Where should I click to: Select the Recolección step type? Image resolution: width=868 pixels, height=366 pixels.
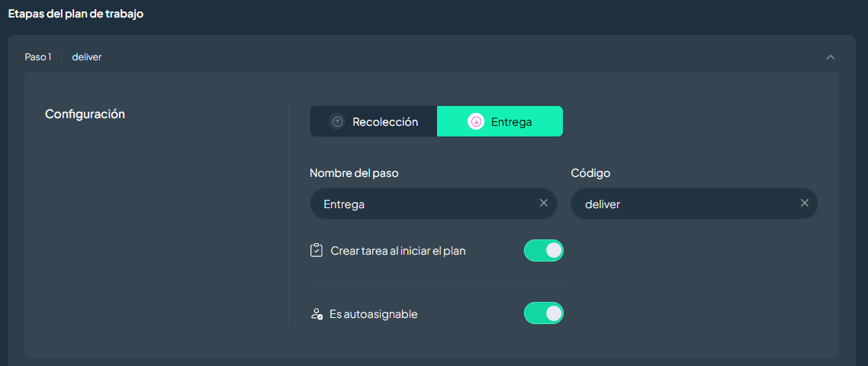(374, 122)
